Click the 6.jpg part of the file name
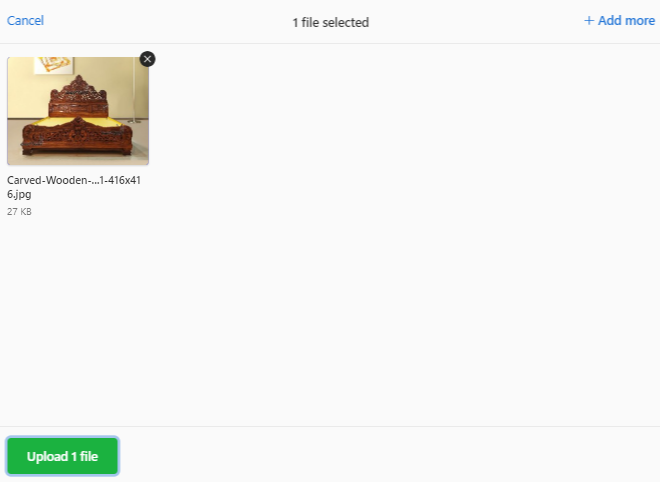Screen dimensions: 660x482 (19, 194)
